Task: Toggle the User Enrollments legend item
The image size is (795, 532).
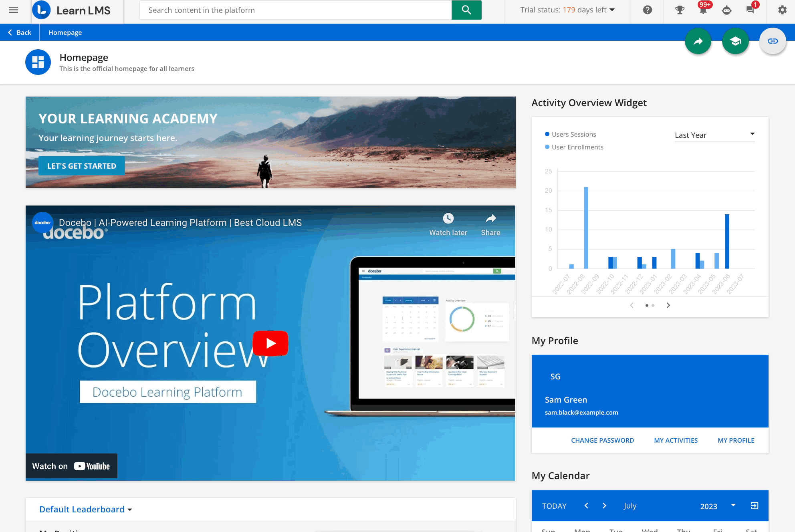Action: pyautogui.click(x=574, y=147)
